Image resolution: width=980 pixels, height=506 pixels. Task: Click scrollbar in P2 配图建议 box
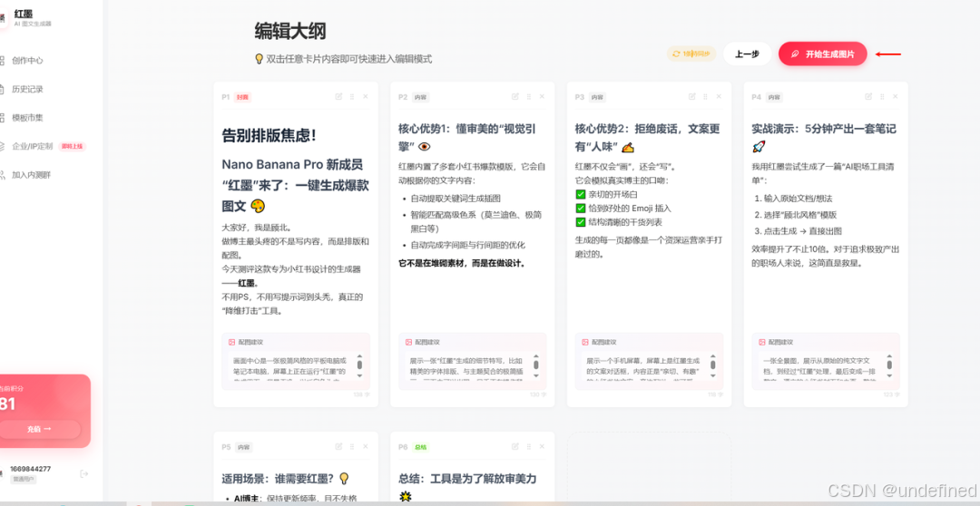point(536,365)
